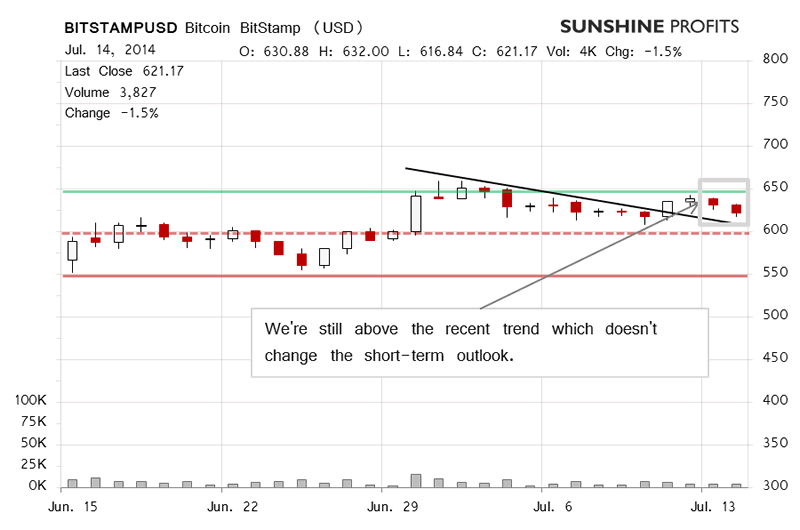800x530 pixels.
Task: Click the dashed red line near 595
Action: click(405, 233)
